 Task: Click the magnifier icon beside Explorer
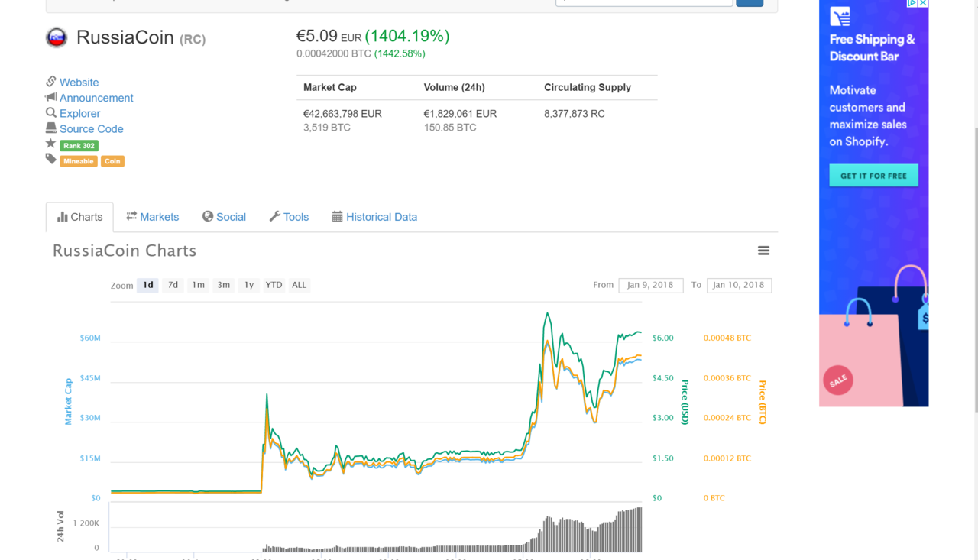coord(51,112)
